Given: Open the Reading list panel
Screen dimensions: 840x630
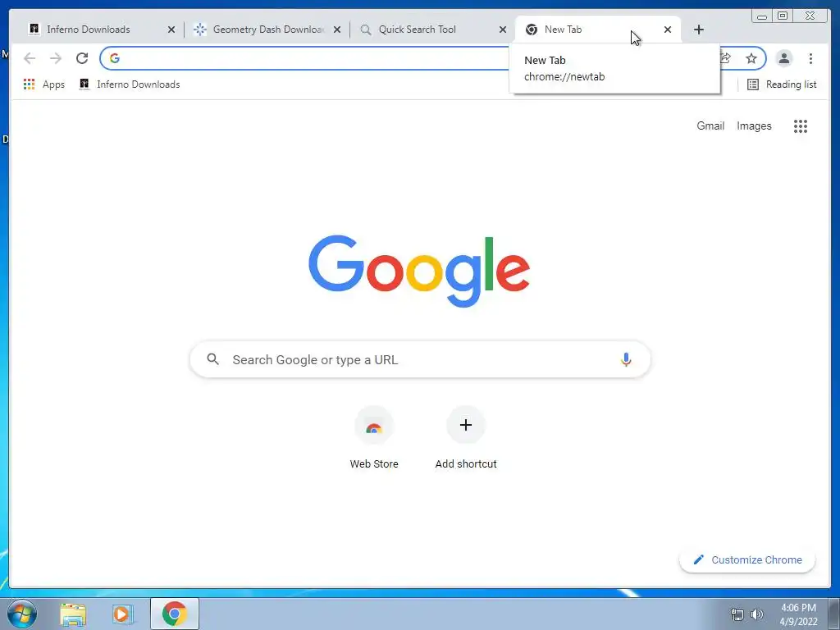Looking at the screenshot, I should 782,84.
